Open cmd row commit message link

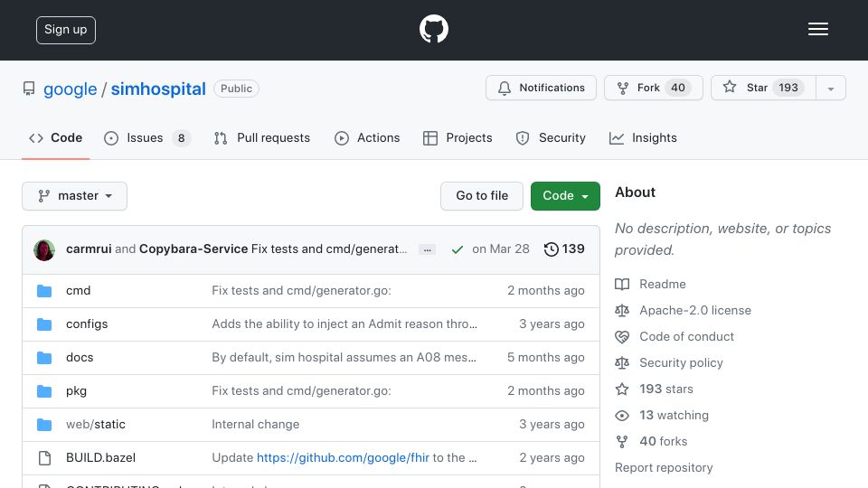[x=301, y=290]
